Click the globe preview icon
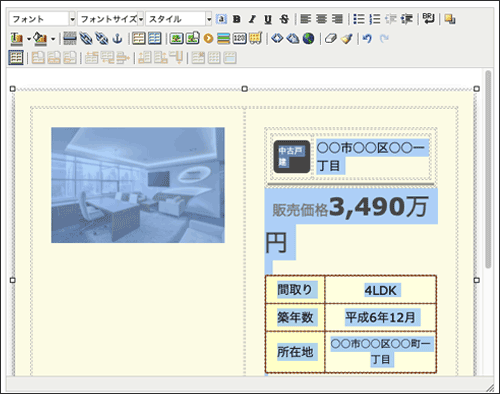 tap(309, 39)
